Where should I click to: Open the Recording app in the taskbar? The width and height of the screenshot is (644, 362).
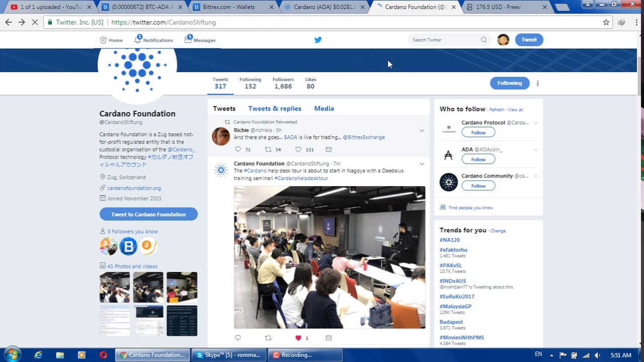click(305, 355)
